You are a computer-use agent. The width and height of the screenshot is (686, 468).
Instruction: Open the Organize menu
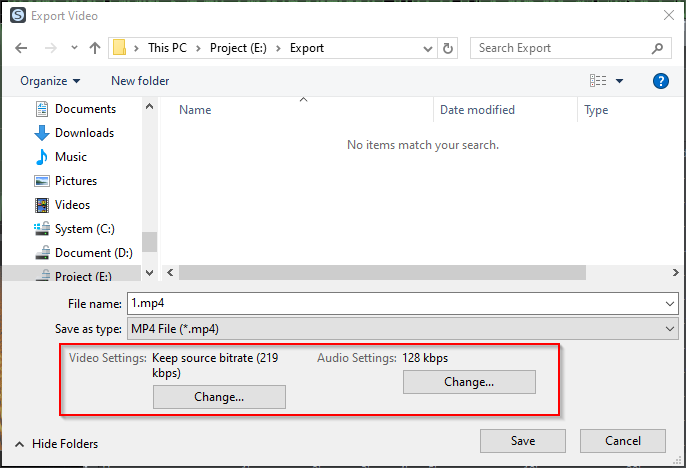[x=50, y=81]
